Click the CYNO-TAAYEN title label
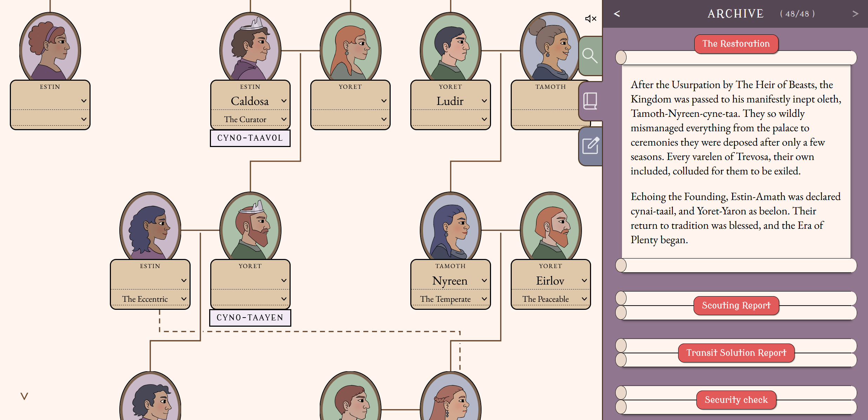Image resolution: width=868 pixels, height=420 pixels. tap(250, 318)
